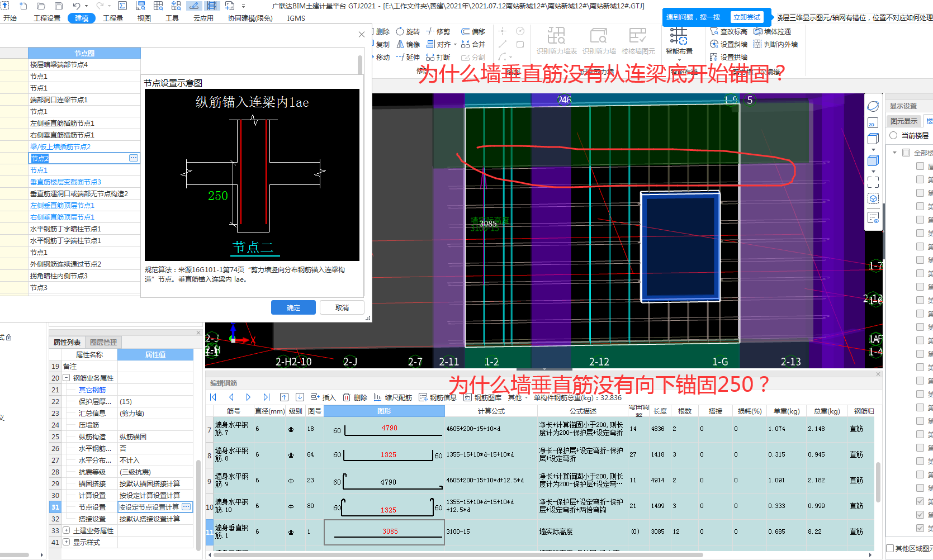The height and width of the screenshot is (560, 933).
Task: Select the Current Floor (当前楼层) radio button
Action: tap(893, 135)
